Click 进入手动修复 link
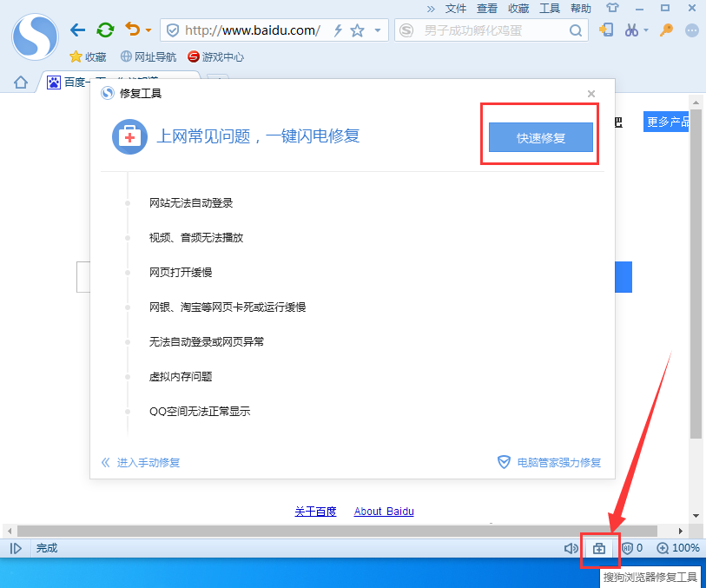Viewport: 706px width, 588px height. tap(141, 462)
